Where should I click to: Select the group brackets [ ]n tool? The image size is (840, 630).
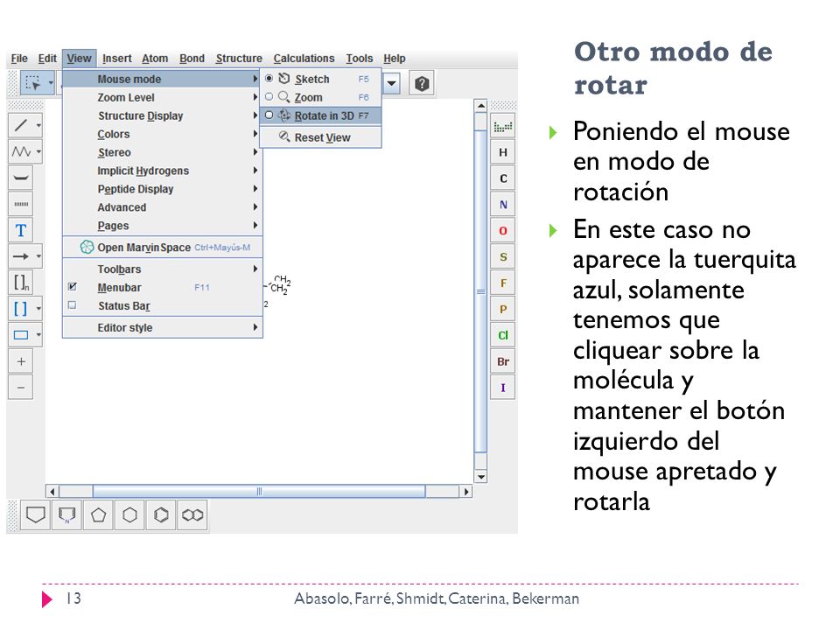click(21, 283)
